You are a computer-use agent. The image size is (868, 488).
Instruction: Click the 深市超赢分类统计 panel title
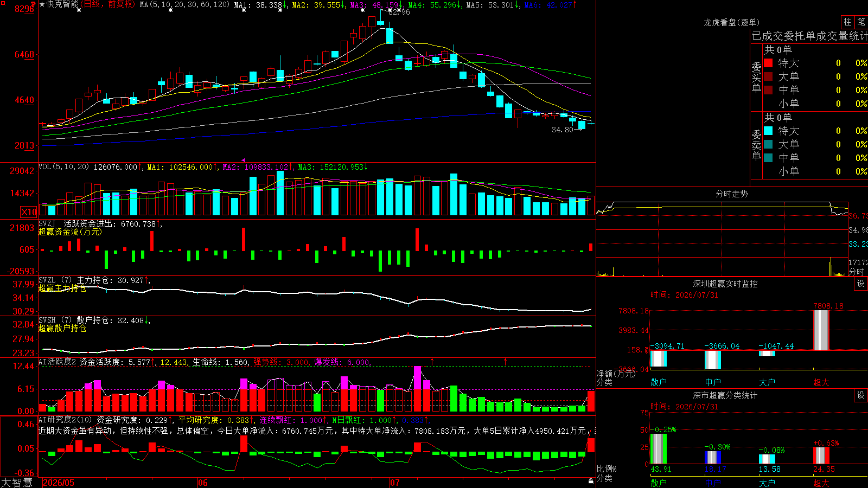click(725, 395)
